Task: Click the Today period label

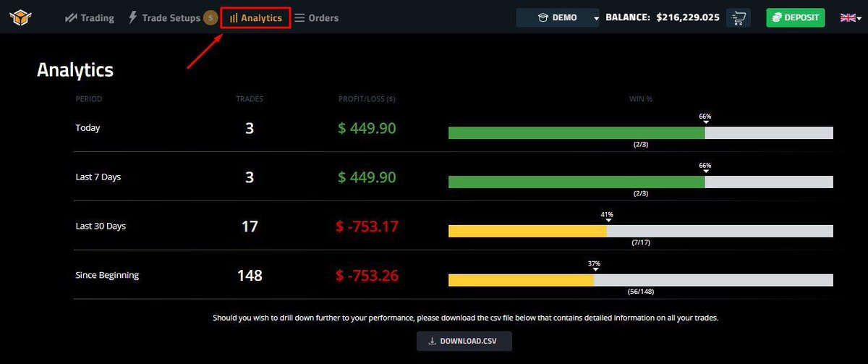Action: pyautogui.click(x=88, y=128)
